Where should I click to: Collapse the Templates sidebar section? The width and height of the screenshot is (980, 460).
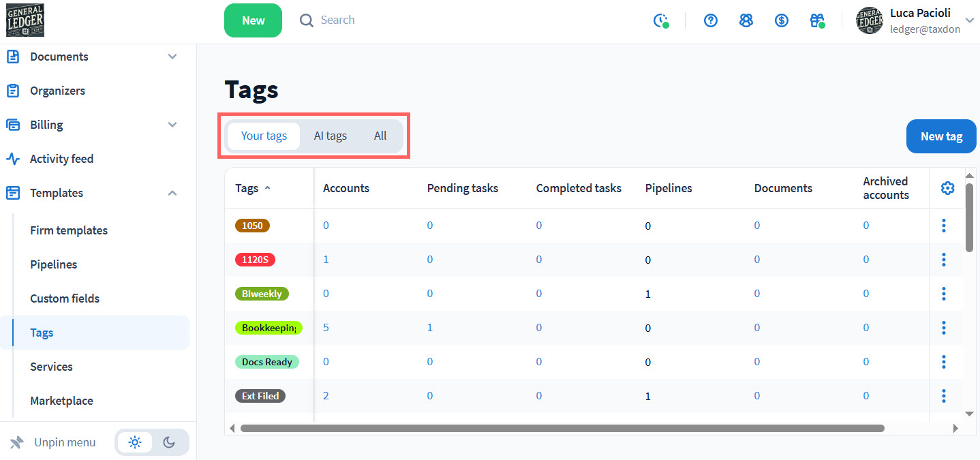click(x=172, y=193)
